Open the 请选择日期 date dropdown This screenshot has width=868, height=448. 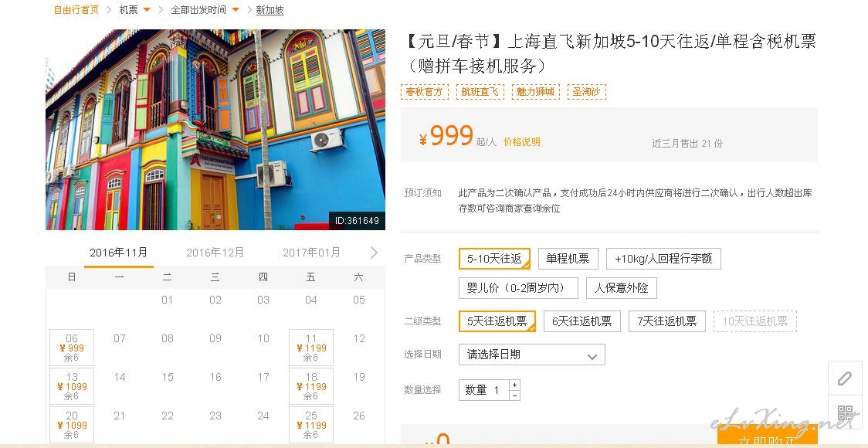tap(531, 355)
